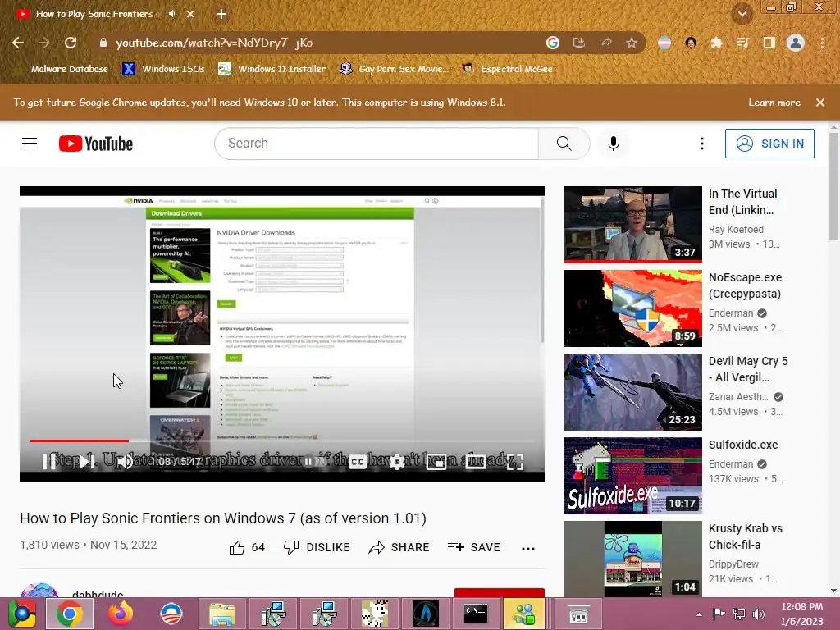Select How to Play Sonic Frontiers tab

(94, 14)
